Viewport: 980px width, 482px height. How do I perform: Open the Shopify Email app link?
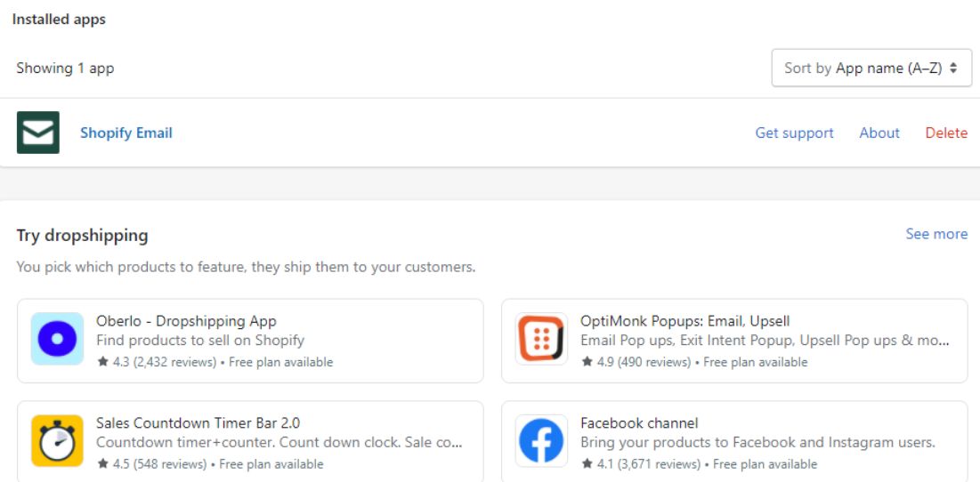click(126, 133)
